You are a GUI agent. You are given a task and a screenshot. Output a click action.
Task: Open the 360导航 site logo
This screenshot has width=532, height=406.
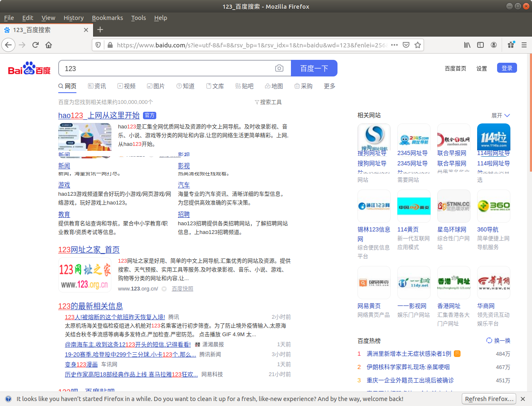point(493,206)
